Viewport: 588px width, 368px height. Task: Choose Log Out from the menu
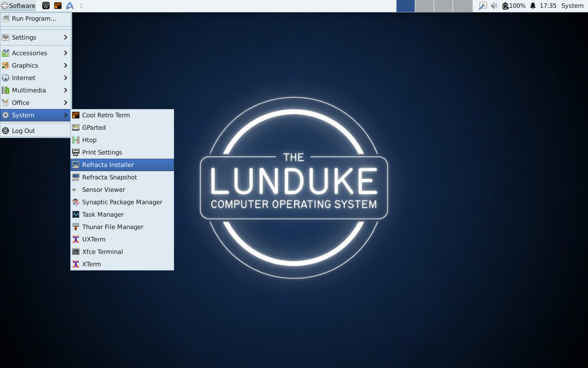[x=35, y=131]
